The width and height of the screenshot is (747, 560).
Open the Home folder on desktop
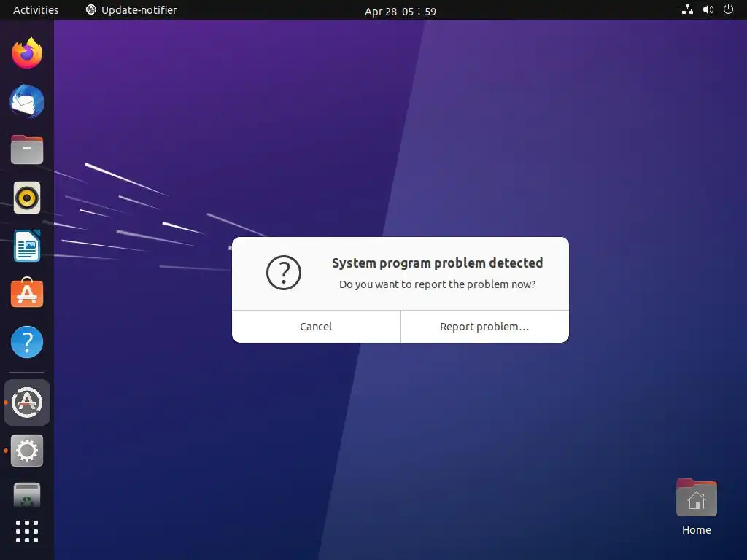pyautogui.click(x=696, y=497)
